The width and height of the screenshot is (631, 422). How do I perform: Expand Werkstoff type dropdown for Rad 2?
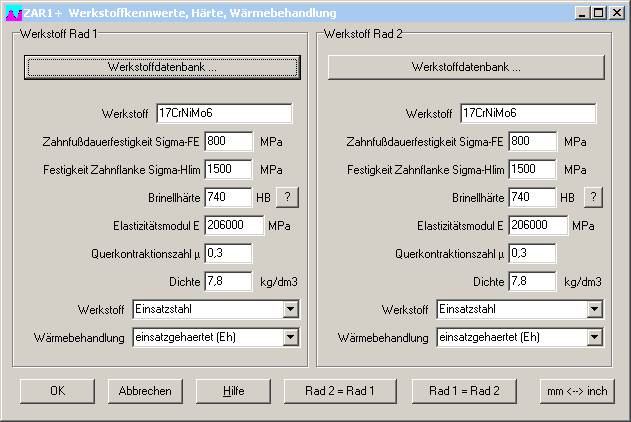click(x=595, y=310)
